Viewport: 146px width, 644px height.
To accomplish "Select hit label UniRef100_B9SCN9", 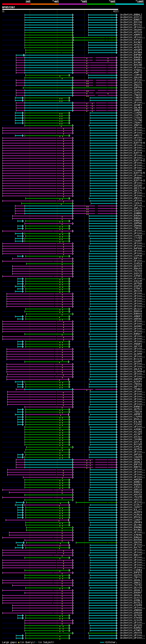I will [131, 65].
